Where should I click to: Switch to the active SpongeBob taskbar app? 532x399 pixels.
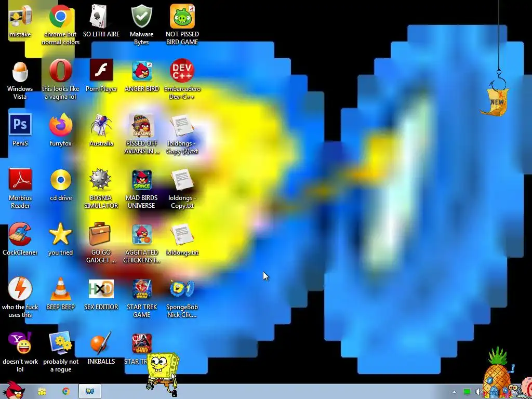89,391
